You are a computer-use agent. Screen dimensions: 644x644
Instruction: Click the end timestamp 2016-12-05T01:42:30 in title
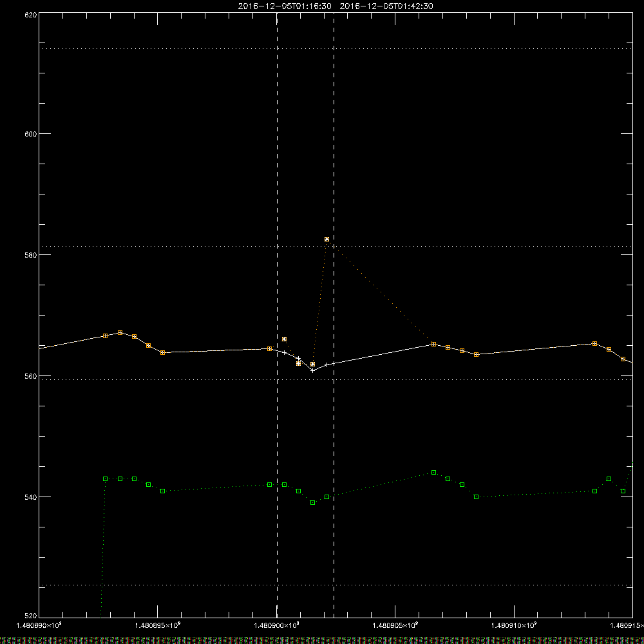coord(386,6)
